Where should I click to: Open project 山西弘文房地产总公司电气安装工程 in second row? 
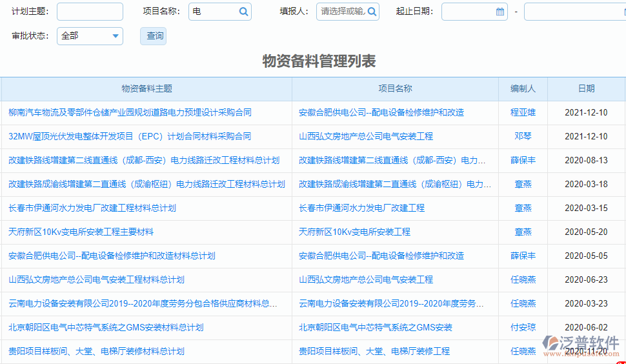pos(366,136)
